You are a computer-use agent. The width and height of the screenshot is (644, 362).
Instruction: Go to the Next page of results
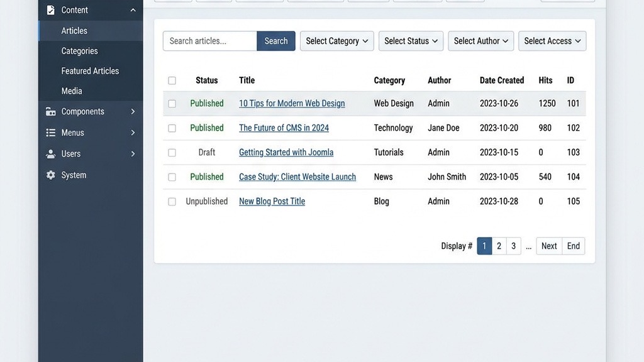click(549, 246)
